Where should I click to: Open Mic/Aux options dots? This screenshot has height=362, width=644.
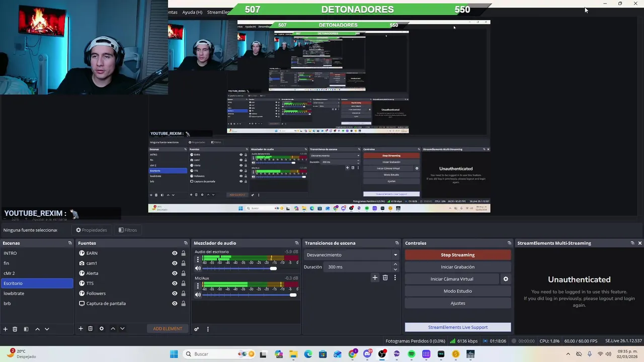click(198, 286)
